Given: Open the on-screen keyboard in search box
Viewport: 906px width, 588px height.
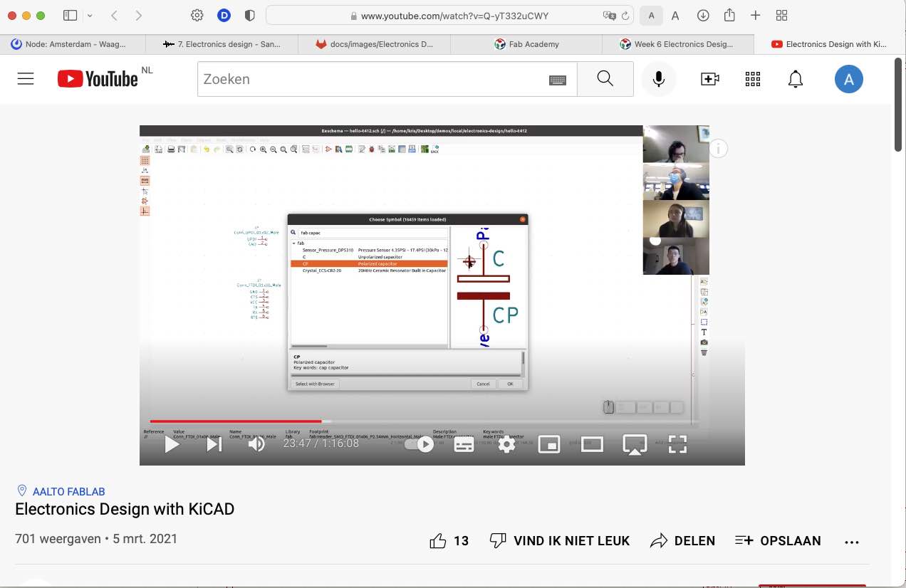Looking at the screenshot, I should tap(558, 80).
